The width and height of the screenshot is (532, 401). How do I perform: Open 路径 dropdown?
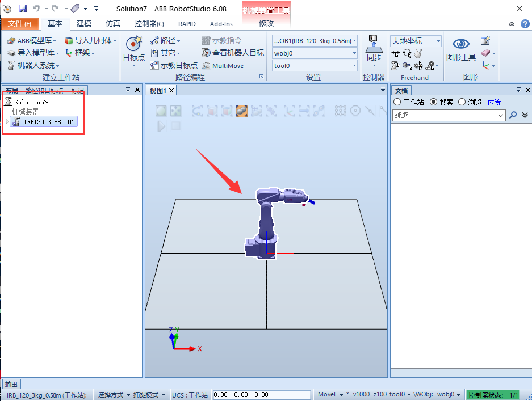(x=165, y=41)
